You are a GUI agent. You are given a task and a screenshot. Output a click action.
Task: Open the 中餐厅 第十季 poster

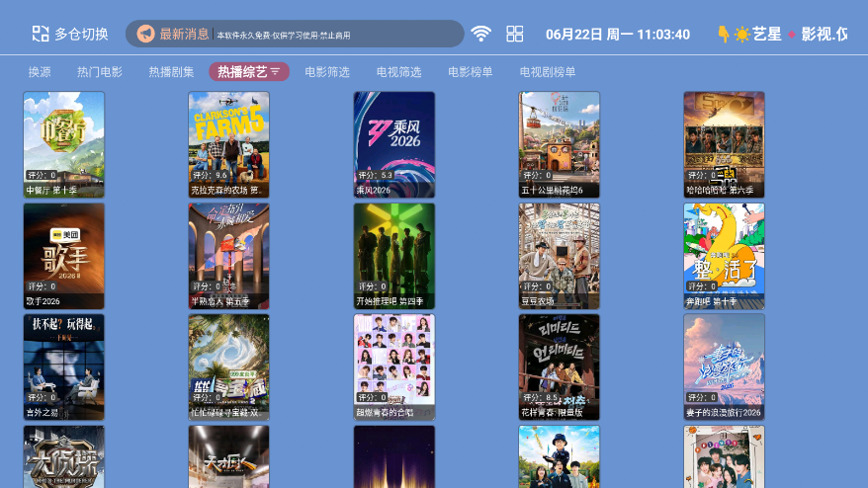coord(63,144)
